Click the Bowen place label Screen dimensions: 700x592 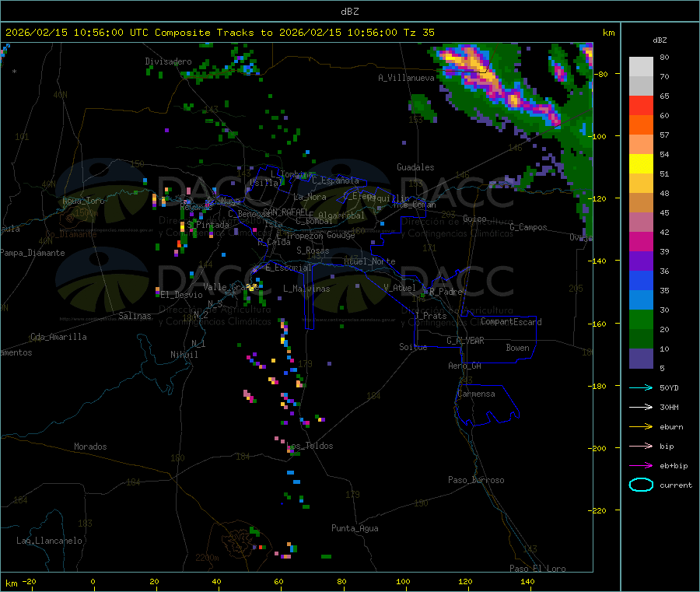[518, 348]
